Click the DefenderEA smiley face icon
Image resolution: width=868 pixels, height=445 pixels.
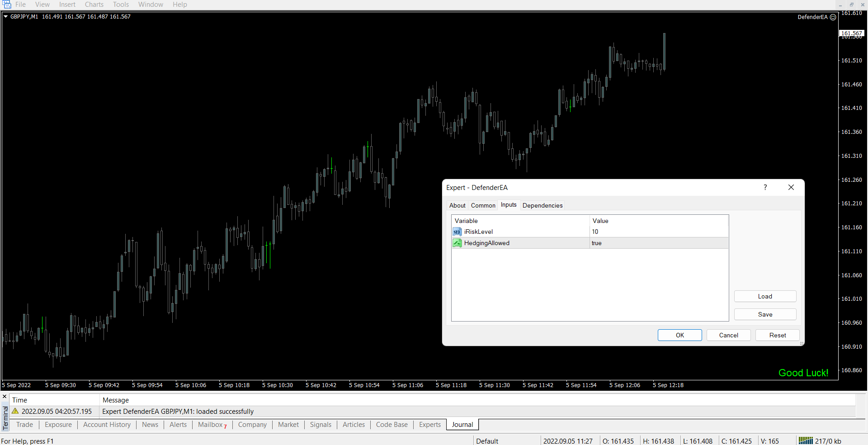coord(833,17)
